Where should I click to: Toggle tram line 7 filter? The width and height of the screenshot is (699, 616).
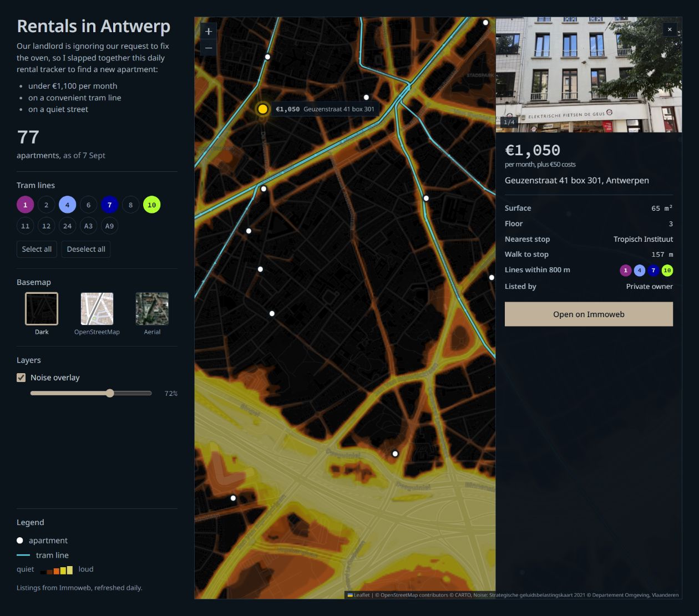coord(109,205)
